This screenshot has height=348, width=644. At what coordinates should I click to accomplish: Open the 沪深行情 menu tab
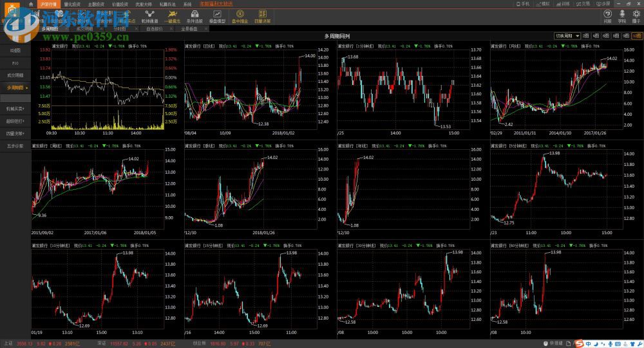(x=48, y=4)
